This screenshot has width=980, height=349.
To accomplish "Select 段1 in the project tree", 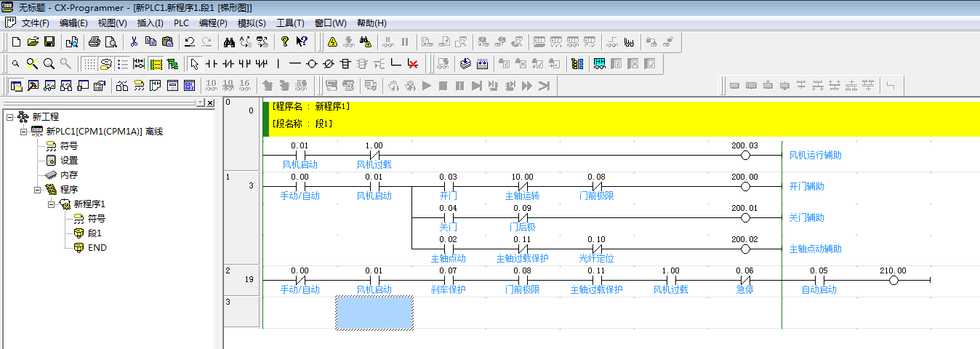I will tap(95, 233).
